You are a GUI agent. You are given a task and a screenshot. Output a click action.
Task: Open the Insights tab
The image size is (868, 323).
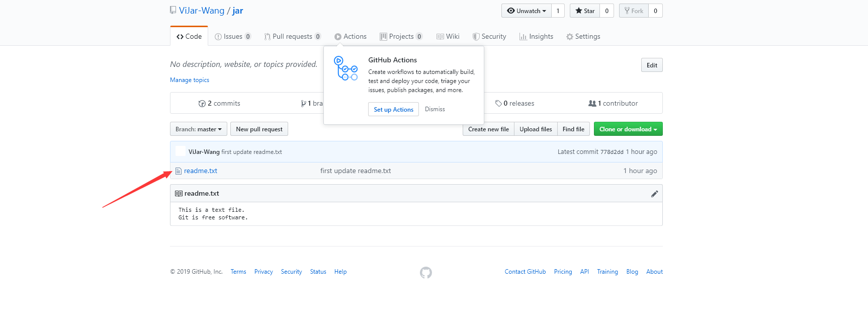[536, 37]
